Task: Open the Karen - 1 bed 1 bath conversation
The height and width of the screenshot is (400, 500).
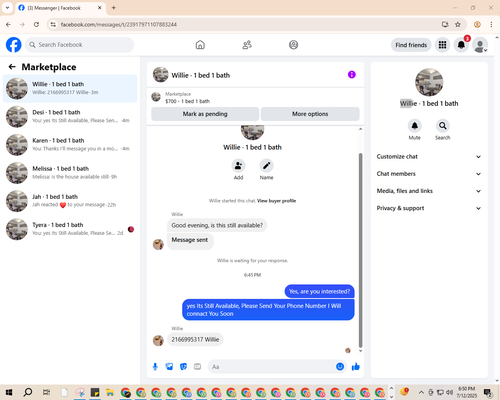Action: point(70,145)
